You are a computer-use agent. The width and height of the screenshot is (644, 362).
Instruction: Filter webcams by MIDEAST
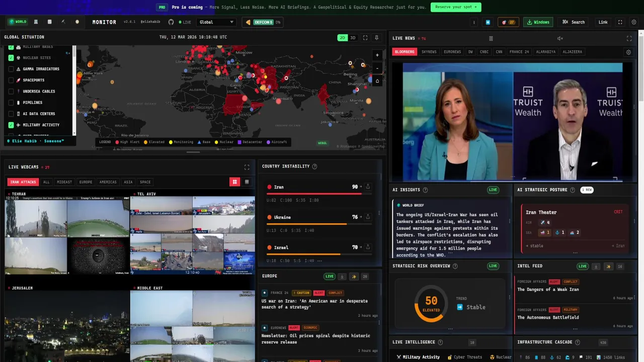[x=64, y=182]
